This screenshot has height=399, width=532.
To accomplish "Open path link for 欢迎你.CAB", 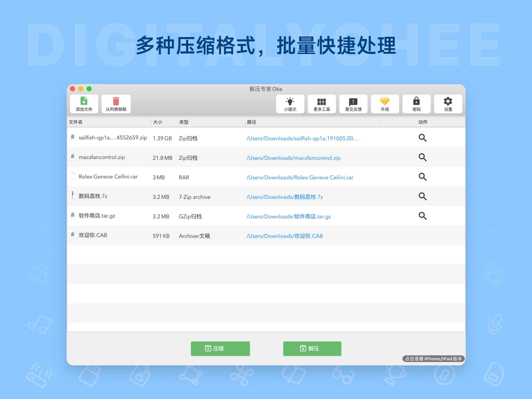I will tap(284, 236).
